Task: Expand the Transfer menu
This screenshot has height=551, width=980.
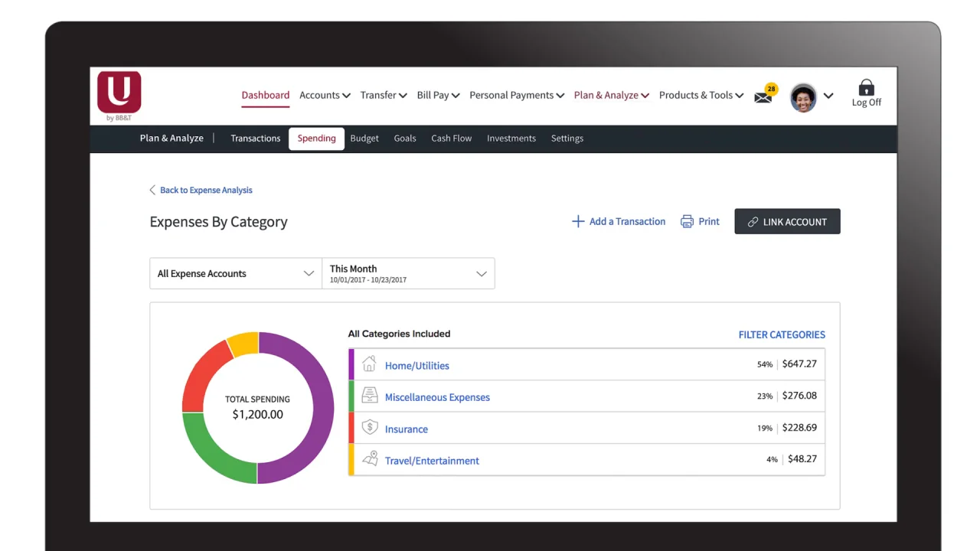Action: point(384,95)
